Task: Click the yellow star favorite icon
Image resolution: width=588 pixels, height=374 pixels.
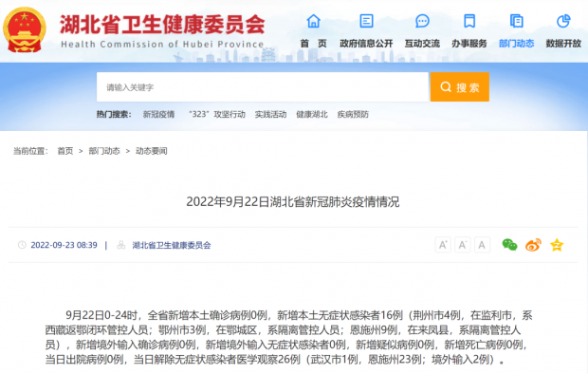Action: tap(557, 245)
